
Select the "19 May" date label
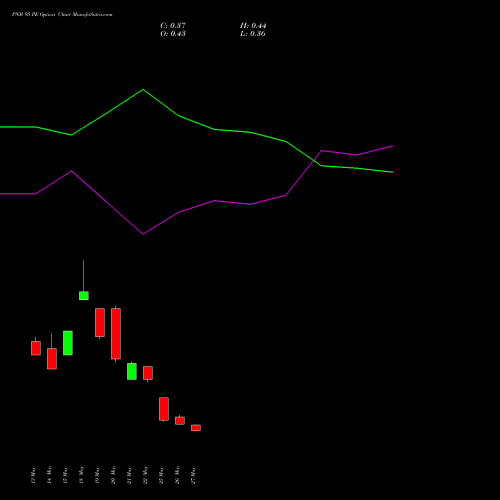97,476
